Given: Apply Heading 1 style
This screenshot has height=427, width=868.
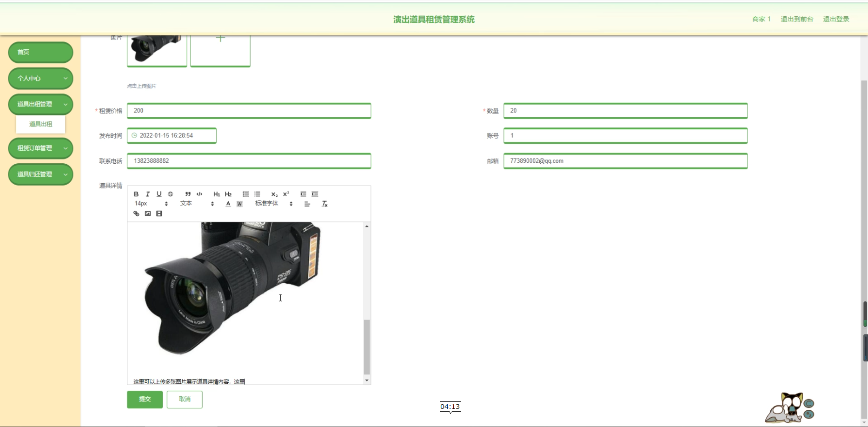Looking at the screenshot, I should click(217, 194).
